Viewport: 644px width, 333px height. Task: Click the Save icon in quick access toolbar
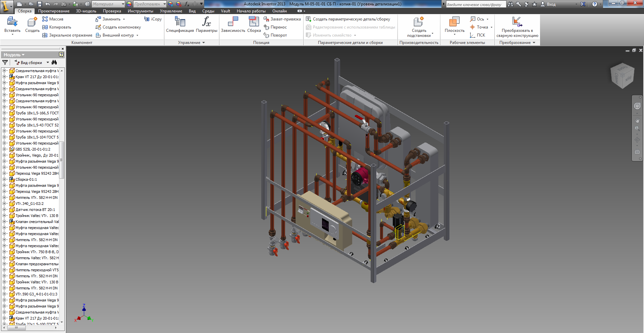pyautogui.click(x=39, y=4)
